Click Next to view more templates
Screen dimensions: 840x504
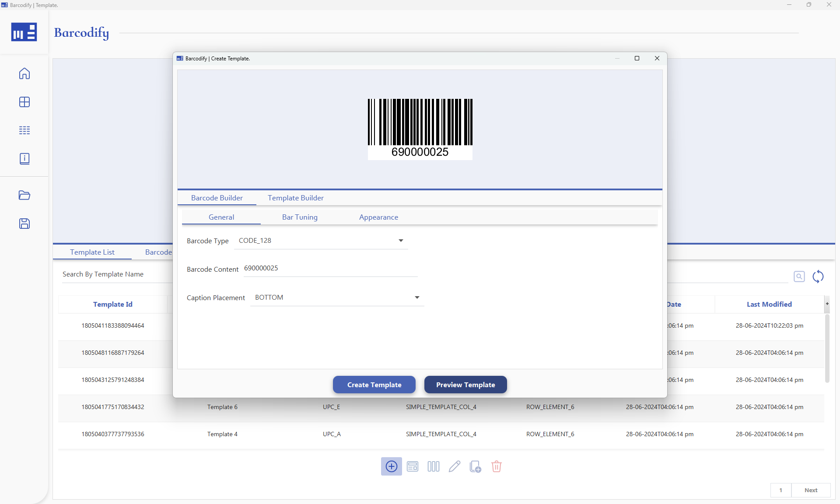coord(811,490)
